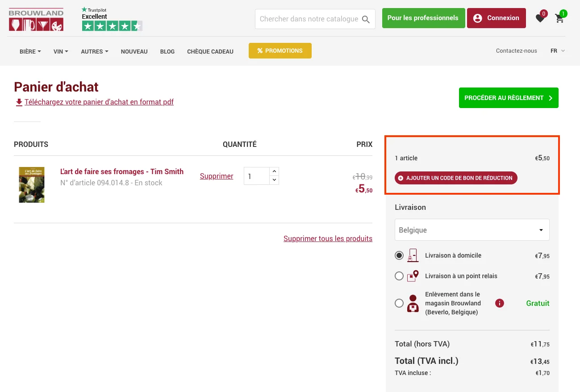Open the CHÈQUE CADEAU page

click(x=210, y=51)
